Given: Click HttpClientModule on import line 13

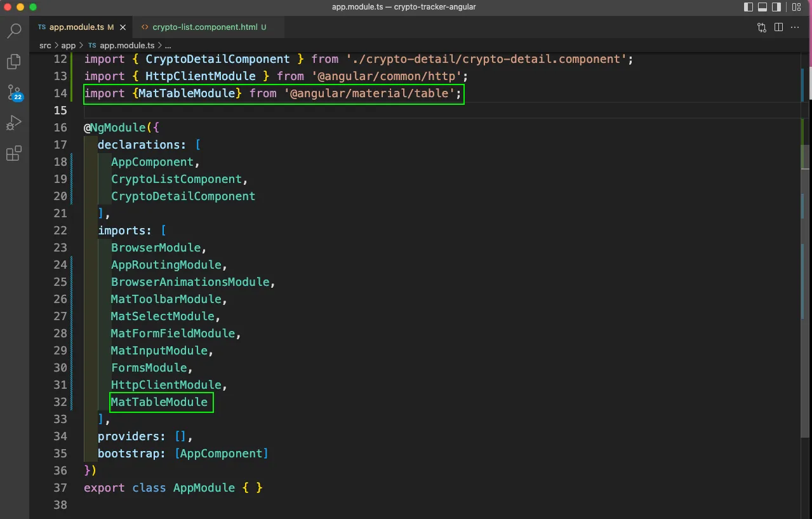Looking at the screenshot, I should click(x=201, y=76).
